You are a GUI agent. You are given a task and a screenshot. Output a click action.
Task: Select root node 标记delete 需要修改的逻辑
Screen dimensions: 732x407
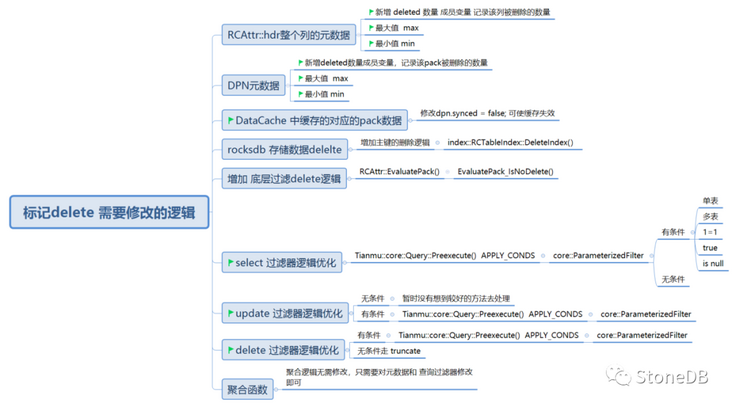coord(109,212)
